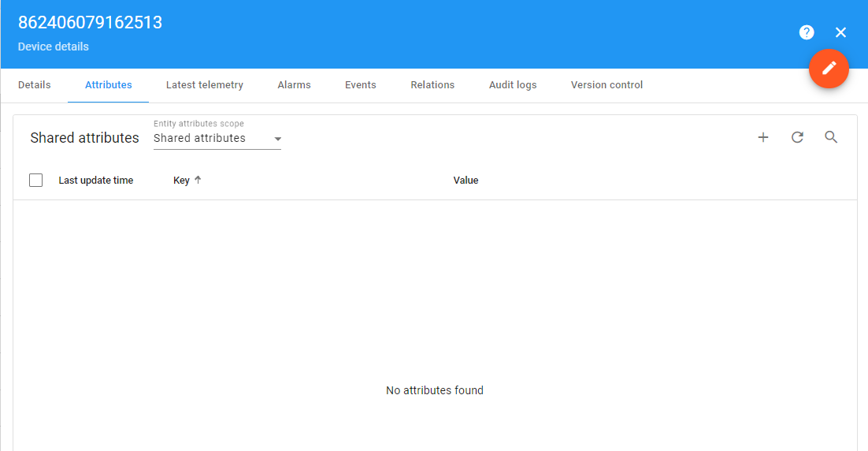Click the Shared attributes table title
This screenshot has height=451, width=868.
[85, 137]
